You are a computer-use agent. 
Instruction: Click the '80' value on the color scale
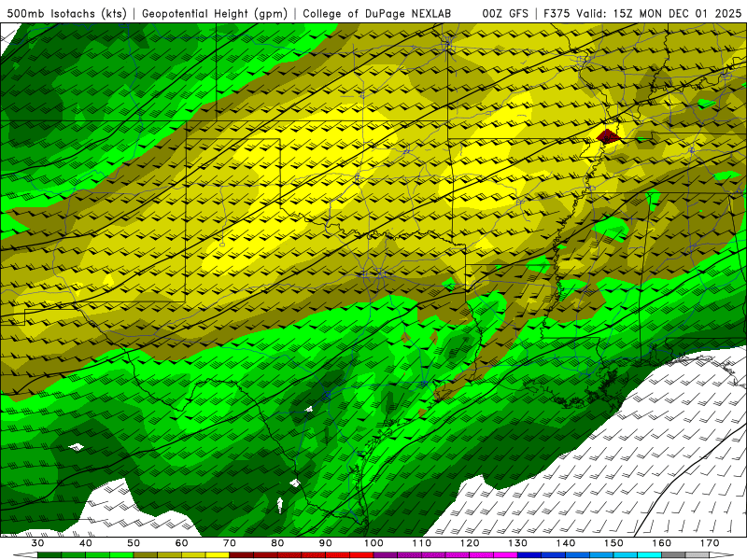(x=277, y=543)
